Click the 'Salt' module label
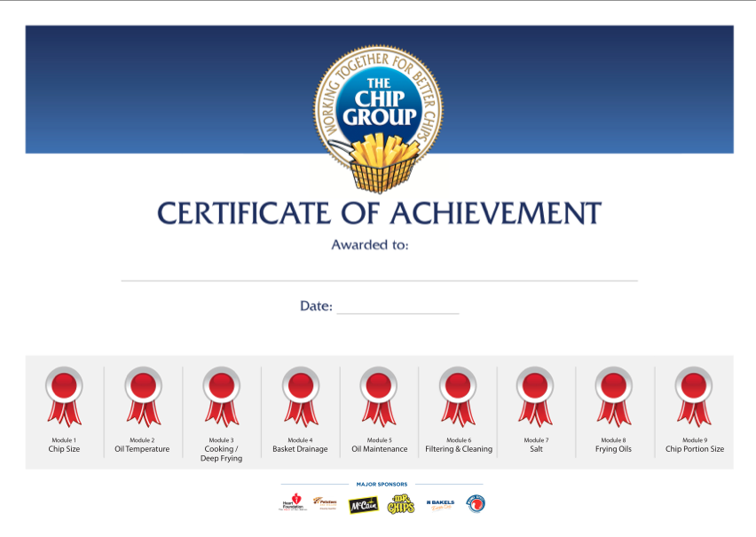This screenshot has width=756, height=537. (536, 449)
